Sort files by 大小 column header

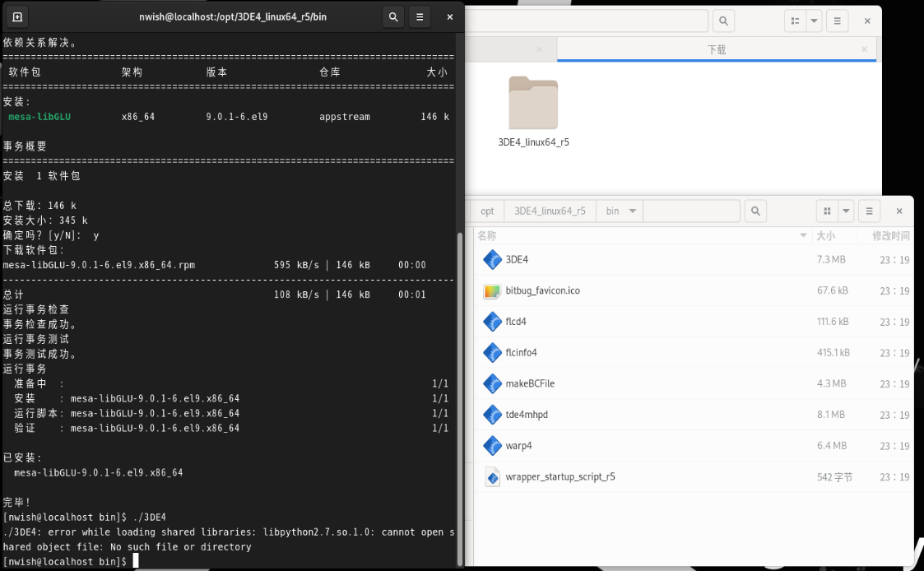[825, 236]
